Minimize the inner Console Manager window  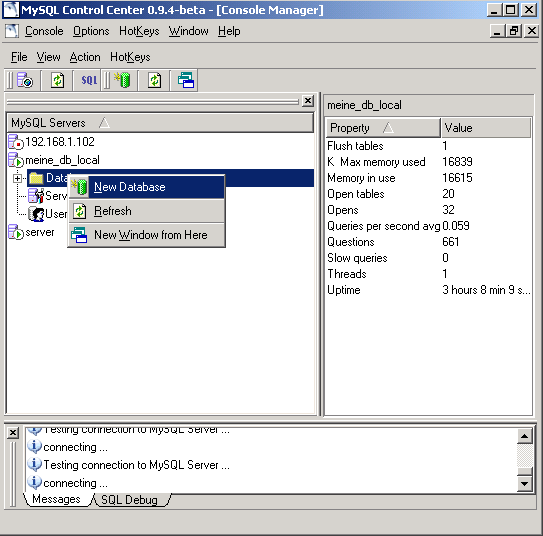497,31
